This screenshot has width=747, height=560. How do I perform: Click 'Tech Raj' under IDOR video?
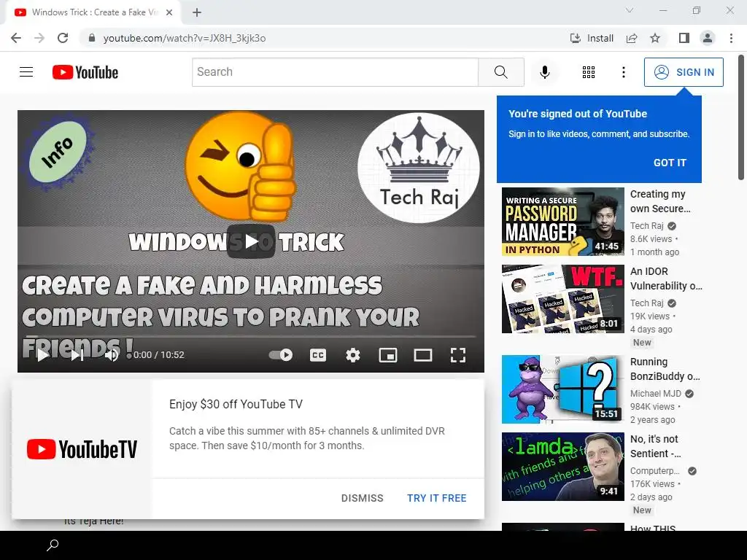tap(646, 303)
